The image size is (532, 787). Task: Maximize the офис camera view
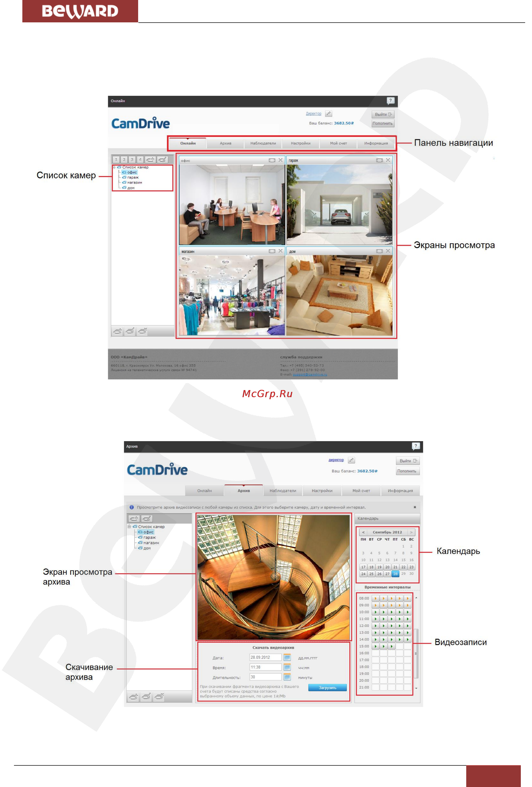[272, 160]
